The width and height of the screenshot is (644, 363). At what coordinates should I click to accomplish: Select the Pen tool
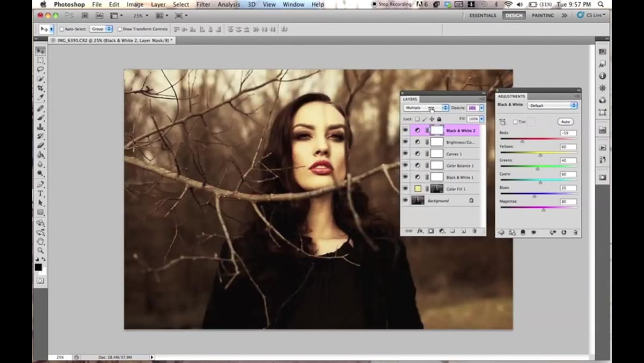pos(40,184)
